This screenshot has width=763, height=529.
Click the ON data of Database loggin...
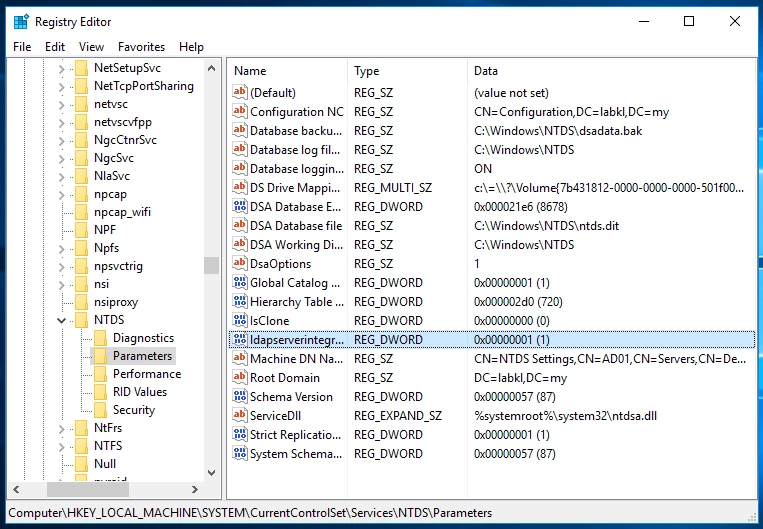483,168
